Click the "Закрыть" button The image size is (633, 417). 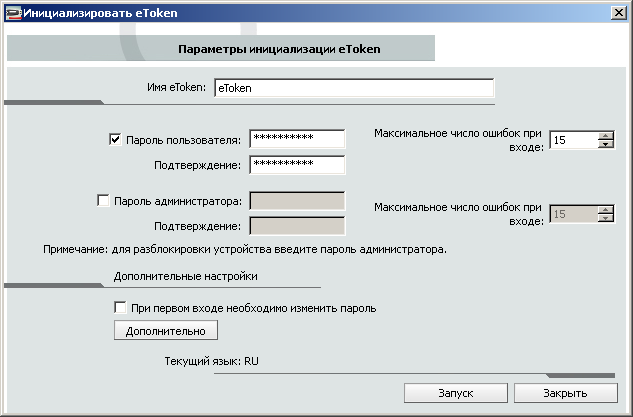coord(566,392)
